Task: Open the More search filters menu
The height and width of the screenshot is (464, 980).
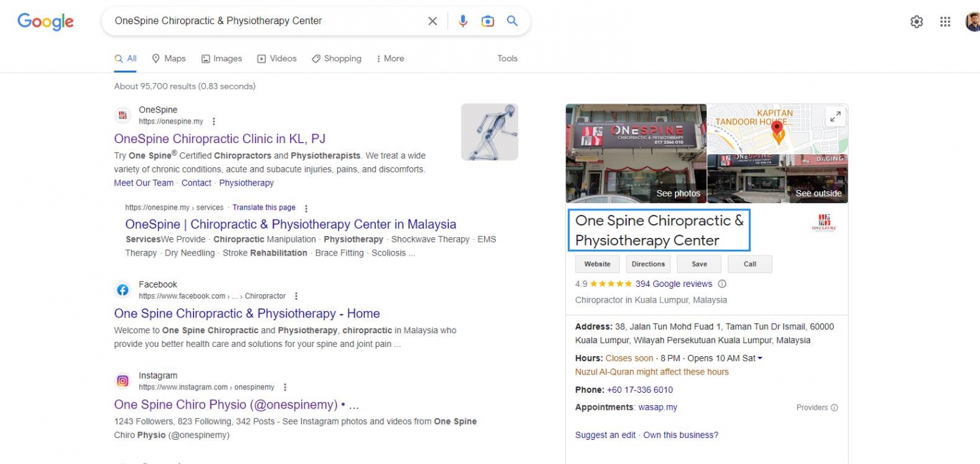Action: point(390,58)
